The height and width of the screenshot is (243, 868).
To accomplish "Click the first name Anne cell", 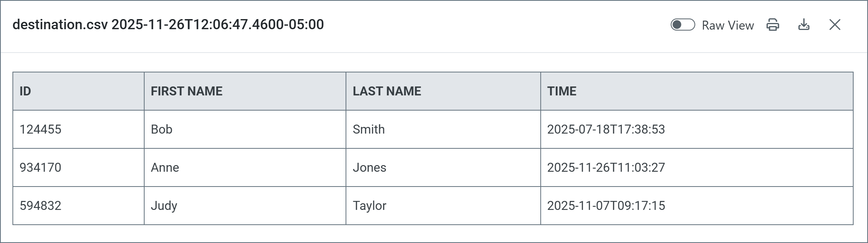I will [x=165, y=167].
